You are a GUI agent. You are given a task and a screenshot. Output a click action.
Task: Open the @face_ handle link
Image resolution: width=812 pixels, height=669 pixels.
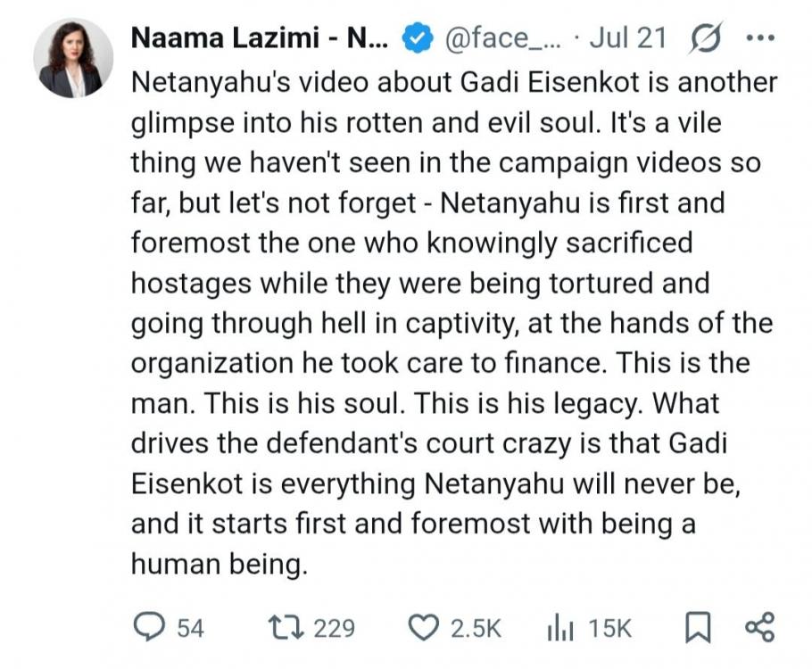coord(502,39)
